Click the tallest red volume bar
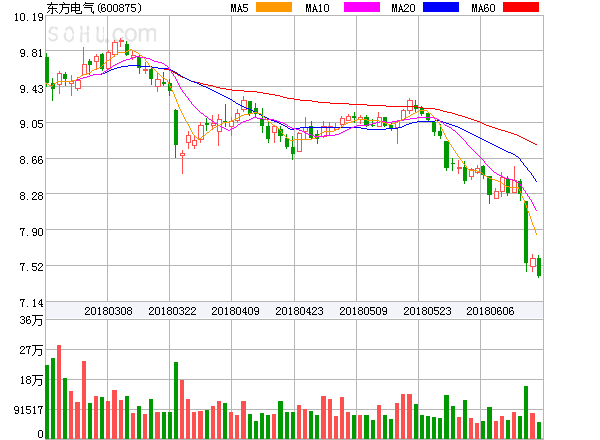 click(59, 392)
